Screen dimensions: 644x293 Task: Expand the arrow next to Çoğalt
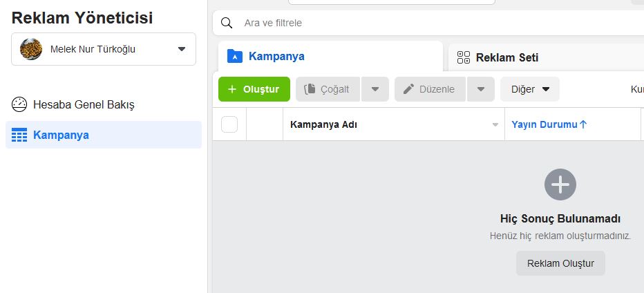(375, 88)
